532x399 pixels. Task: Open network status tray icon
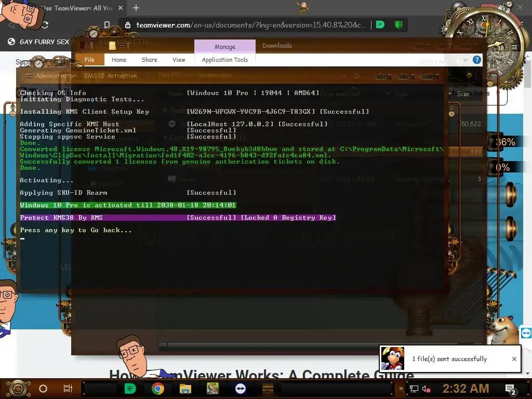(x=414, y=389)
